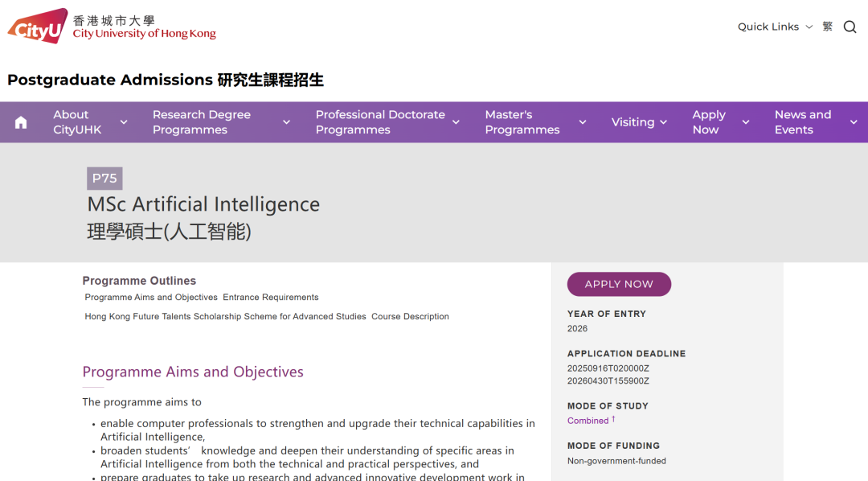
Task: Click the Chinese title 理學碩士(人工智能)
Action: (169, 232)
